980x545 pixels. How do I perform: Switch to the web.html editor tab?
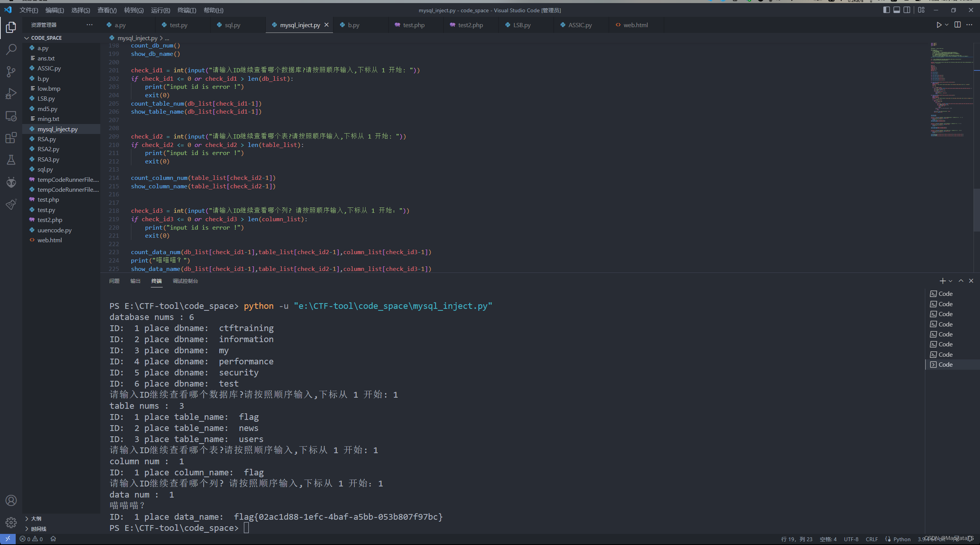(x=635, y=25)
